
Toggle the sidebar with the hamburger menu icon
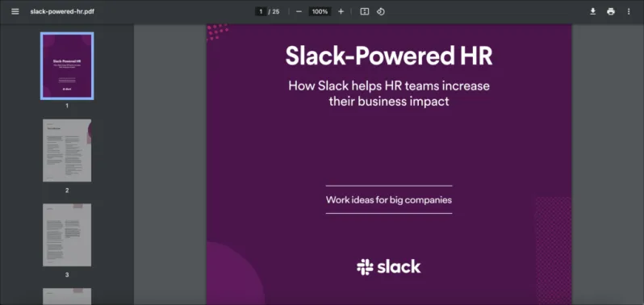(x=15, y=11)
